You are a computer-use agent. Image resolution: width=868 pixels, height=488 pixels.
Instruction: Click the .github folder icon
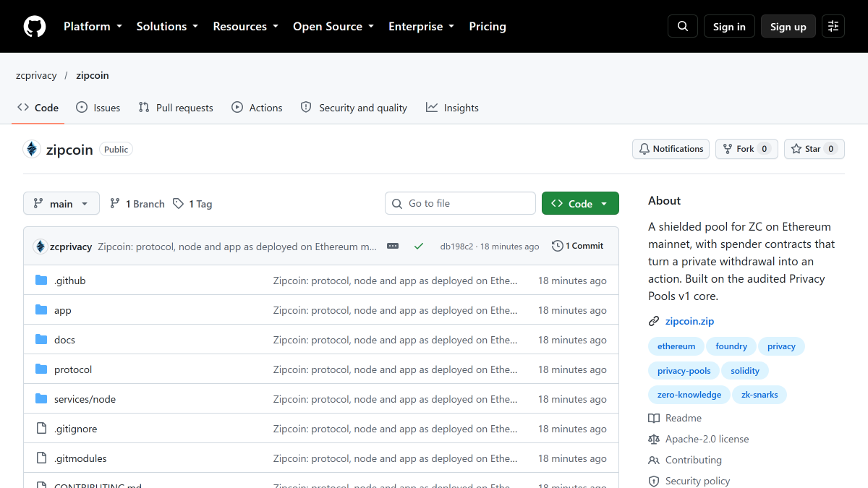click(x=41, y=281)
